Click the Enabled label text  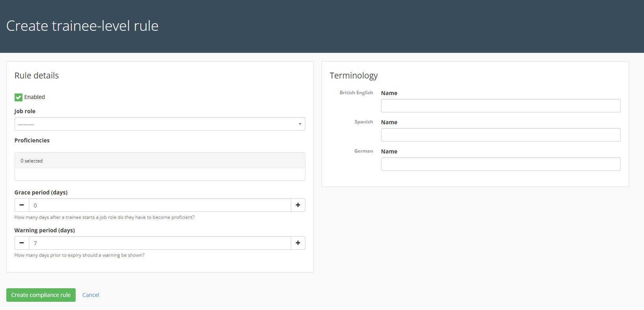35,97
